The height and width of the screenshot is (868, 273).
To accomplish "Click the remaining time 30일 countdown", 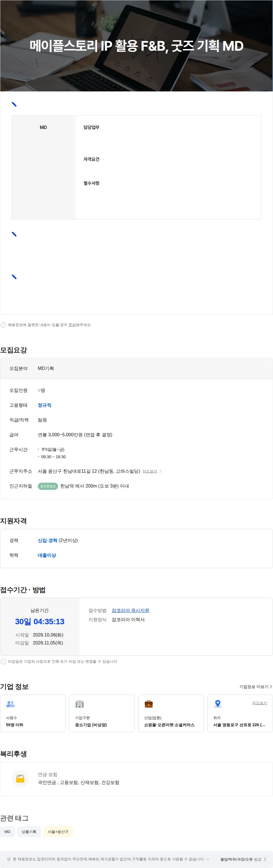I will point(40,622).
